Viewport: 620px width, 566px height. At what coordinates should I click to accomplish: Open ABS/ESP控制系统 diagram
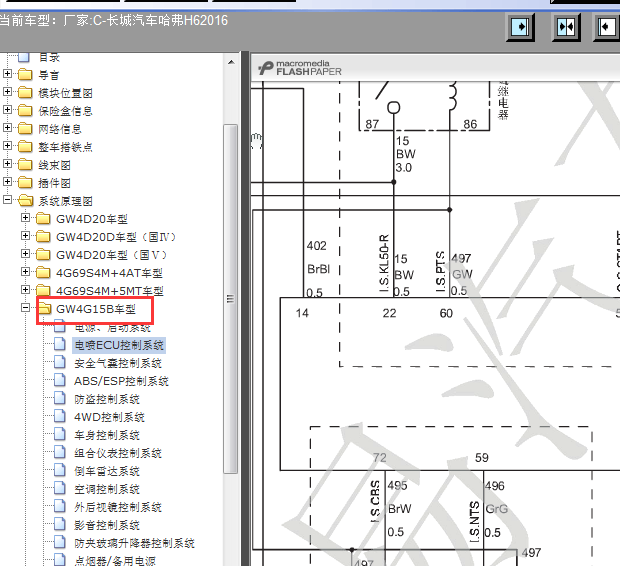point(121,381)
